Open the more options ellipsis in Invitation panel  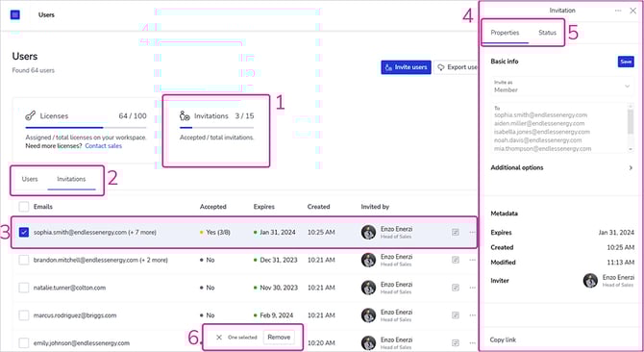[618, 11]
